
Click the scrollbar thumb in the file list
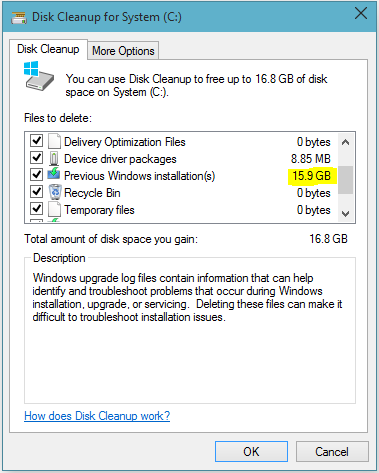[x=346, y=180]
